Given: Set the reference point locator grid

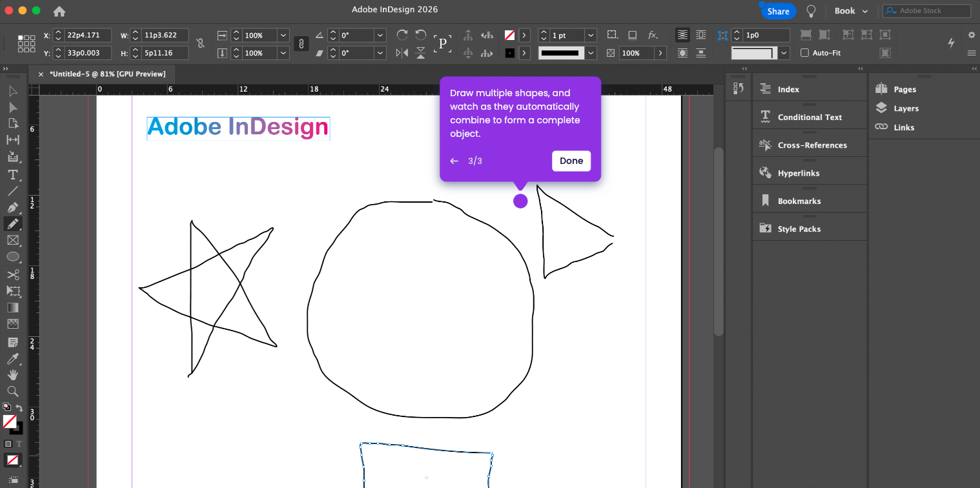Looking at the screenshot, I should (26, 44).
